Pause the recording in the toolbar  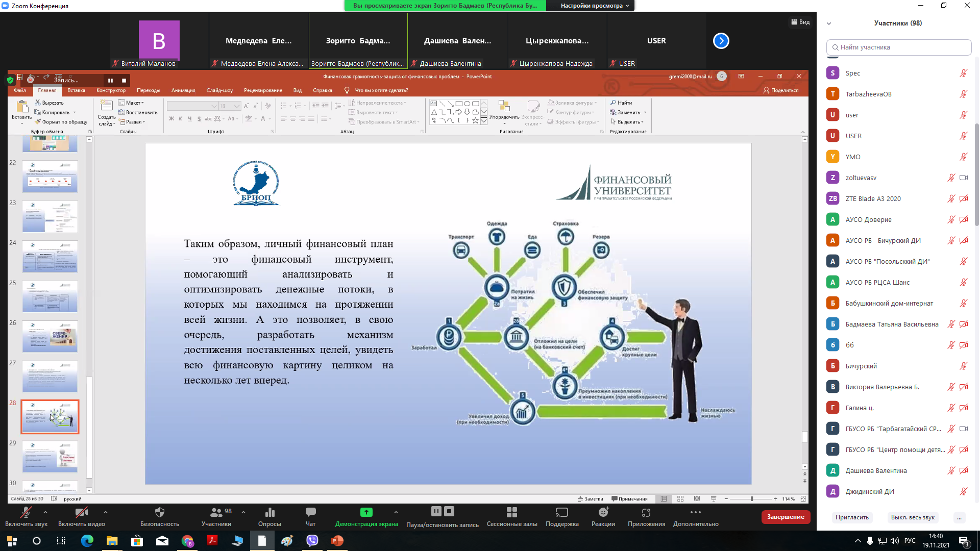coord(436,511)
